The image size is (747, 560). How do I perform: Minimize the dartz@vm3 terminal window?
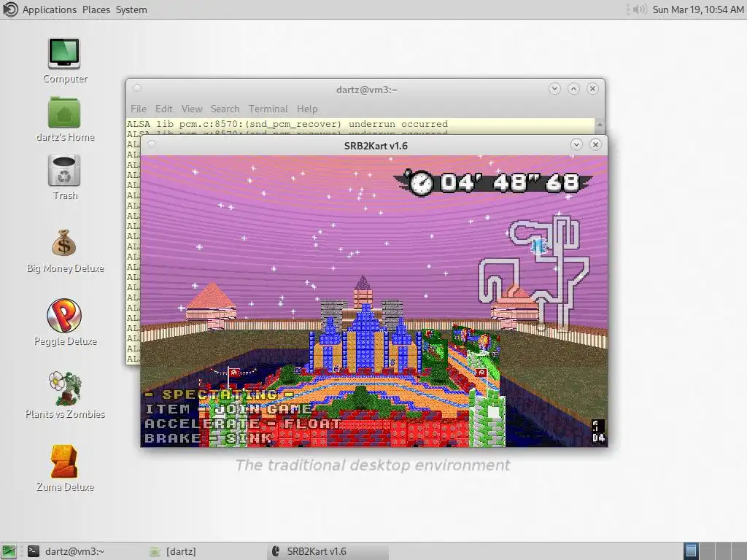coord(554,88)
